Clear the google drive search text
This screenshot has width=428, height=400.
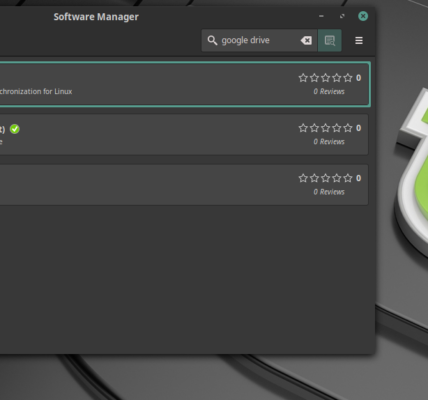[306, 40]
